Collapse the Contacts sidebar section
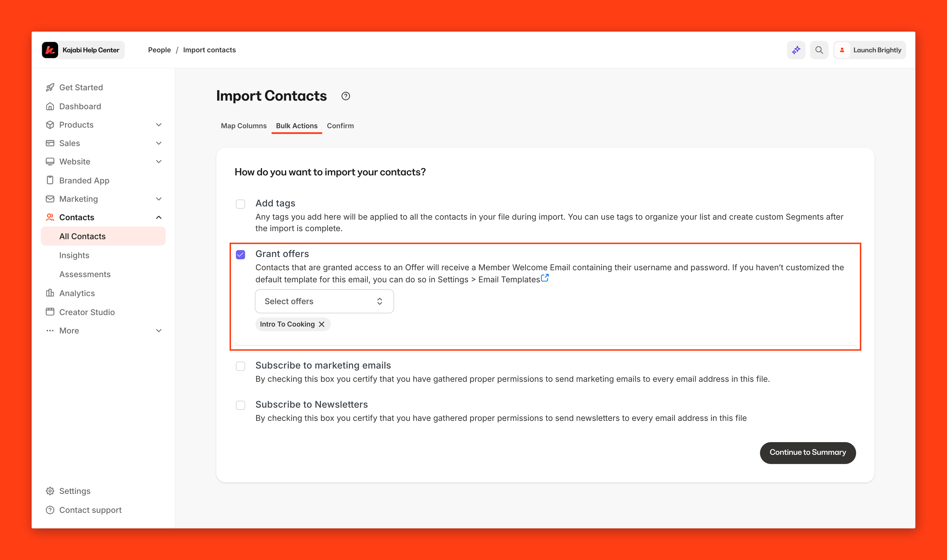 159,217
